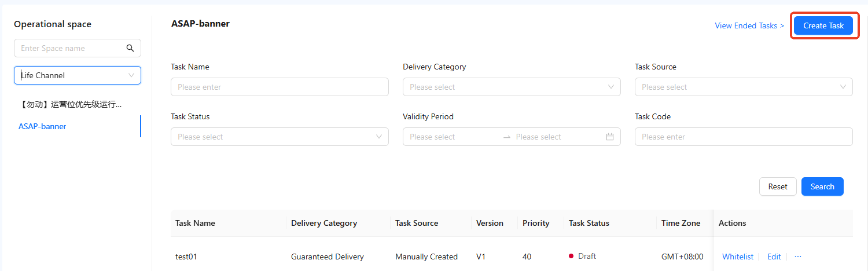Focus the Task Name input field

click(279, 87)
